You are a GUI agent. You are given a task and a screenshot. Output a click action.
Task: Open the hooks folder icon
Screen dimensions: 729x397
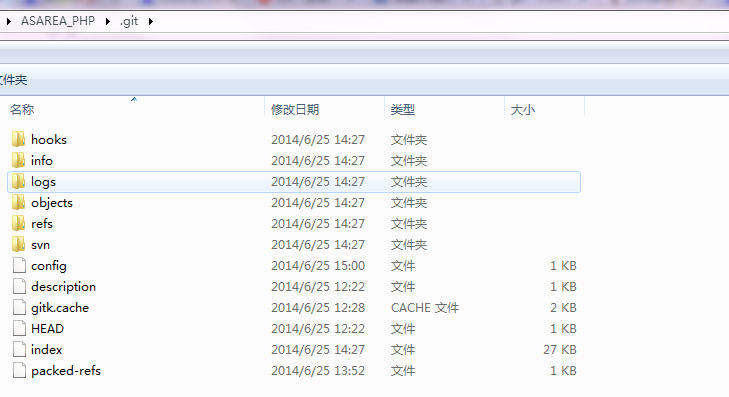click(x=19, y=139)
